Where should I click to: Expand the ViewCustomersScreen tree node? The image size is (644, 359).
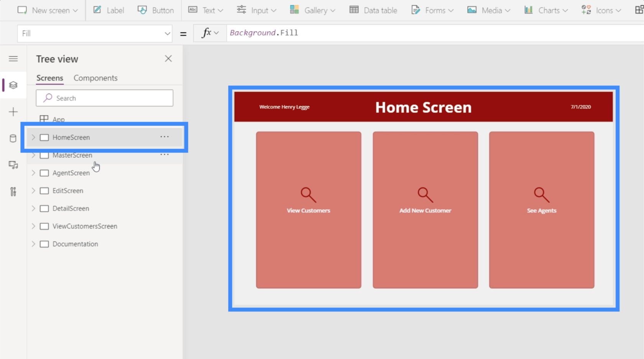[33, 226]
